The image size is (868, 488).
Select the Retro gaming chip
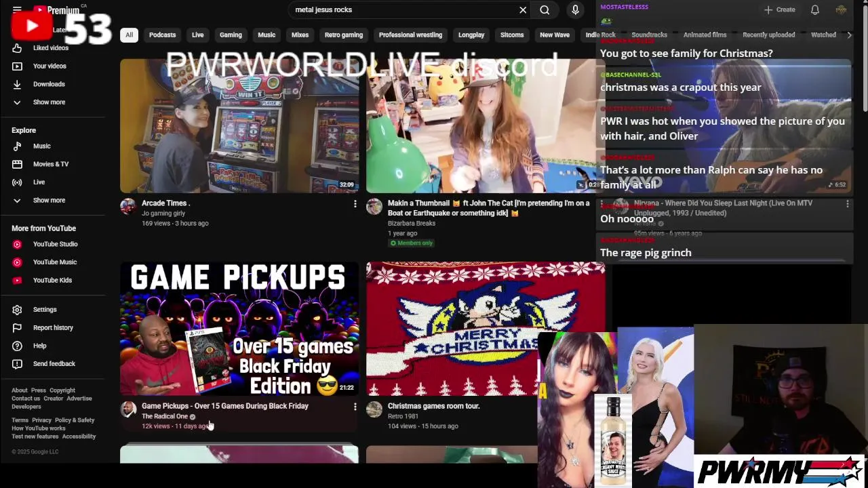click(344, 35)
